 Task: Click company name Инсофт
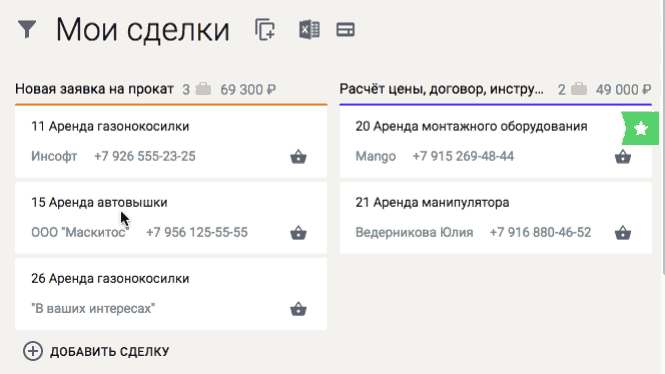(x=54, y=156)
